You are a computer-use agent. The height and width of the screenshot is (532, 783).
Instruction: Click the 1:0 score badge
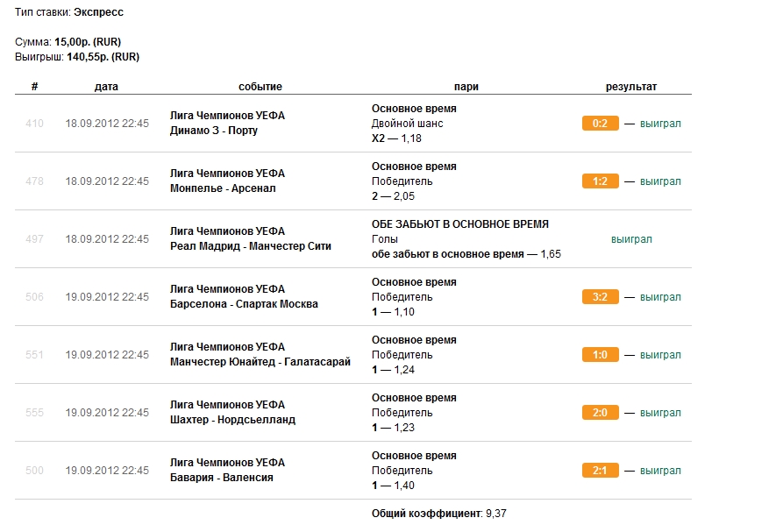(600, 355)
